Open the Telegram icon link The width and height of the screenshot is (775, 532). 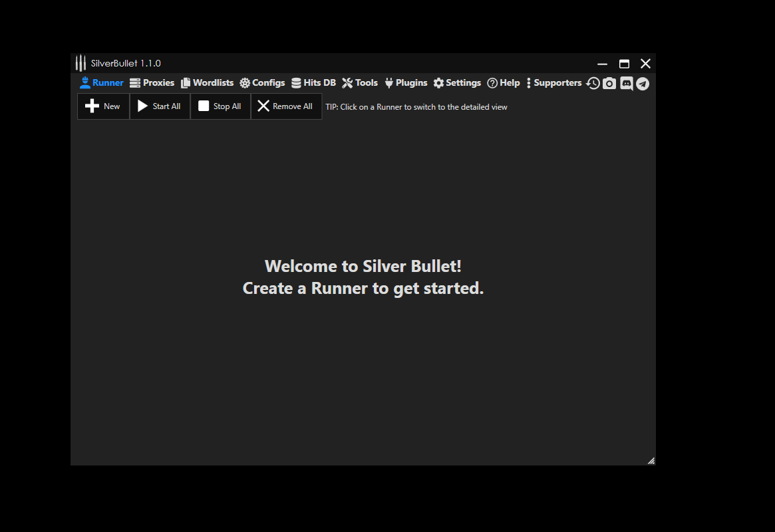coord(643,84)
